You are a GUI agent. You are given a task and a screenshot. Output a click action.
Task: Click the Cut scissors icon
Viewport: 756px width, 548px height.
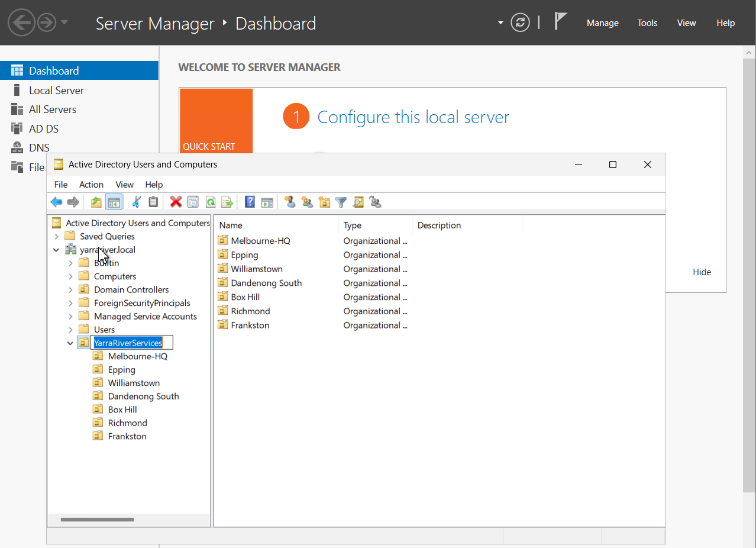point(136,202)
